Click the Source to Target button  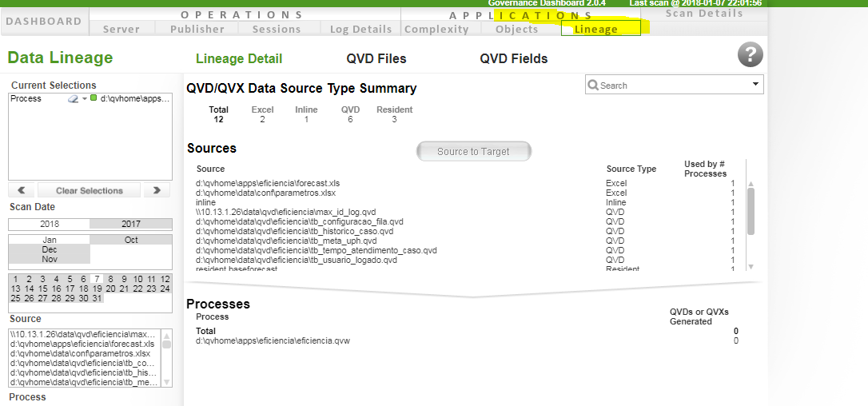[x=474, y=151]
